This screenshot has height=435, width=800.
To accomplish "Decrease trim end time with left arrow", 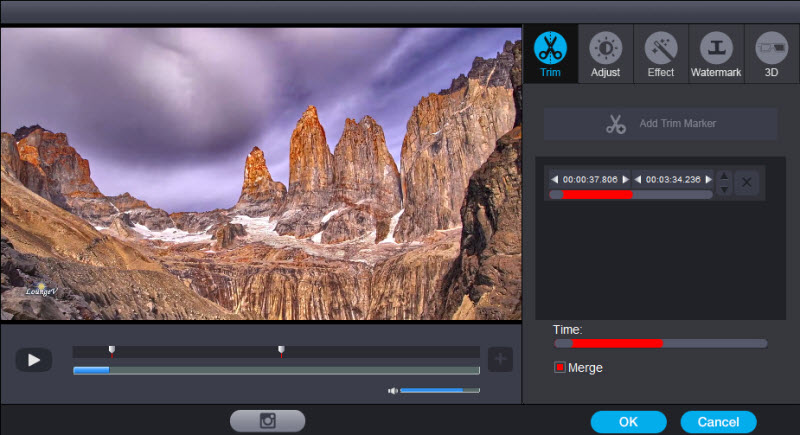I will (637, 179).
